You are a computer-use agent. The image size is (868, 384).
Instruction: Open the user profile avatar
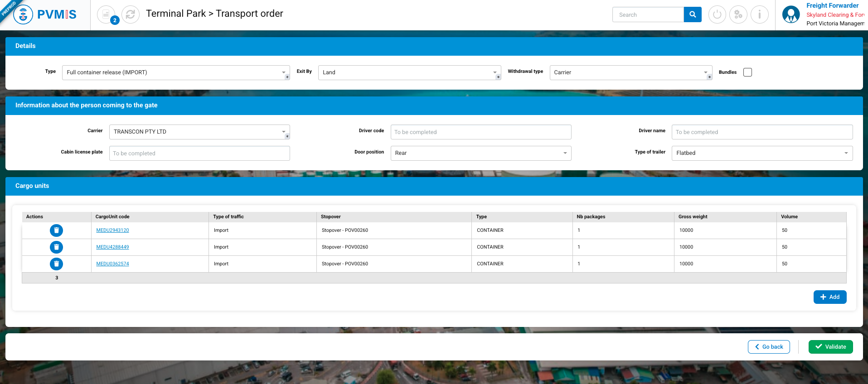791,14
